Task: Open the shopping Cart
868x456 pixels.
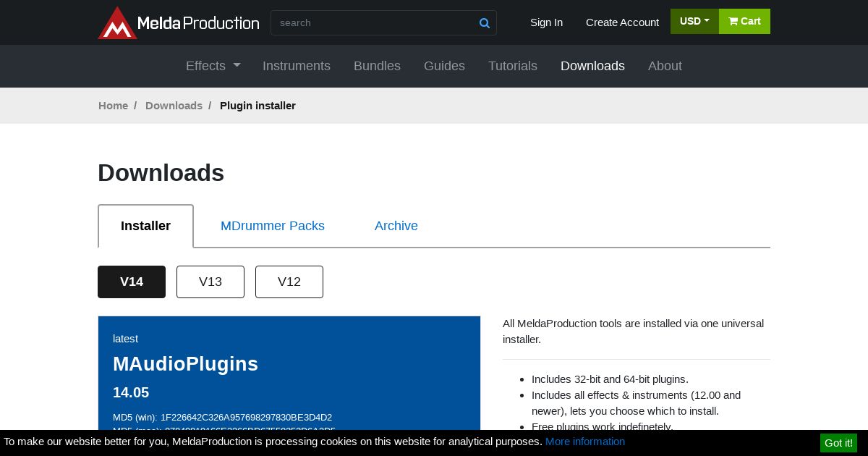Action: tap(744, 21)
